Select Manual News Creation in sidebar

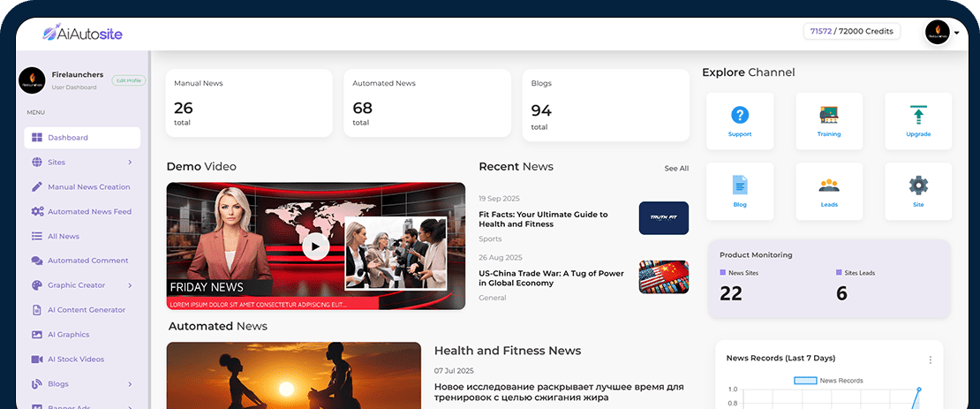pos(88,187)
